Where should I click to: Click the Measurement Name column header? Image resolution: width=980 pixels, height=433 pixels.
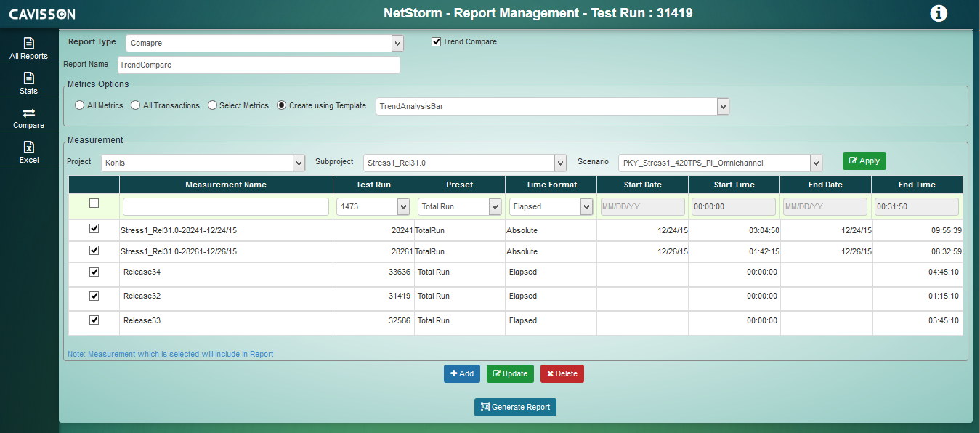pos(226,185)
